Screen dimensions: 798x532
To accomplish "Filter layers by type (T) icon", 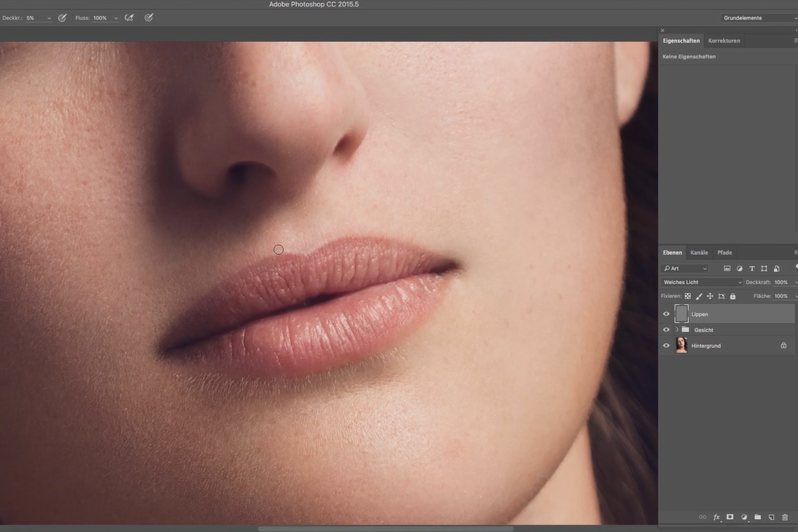I will click(752, 269).
